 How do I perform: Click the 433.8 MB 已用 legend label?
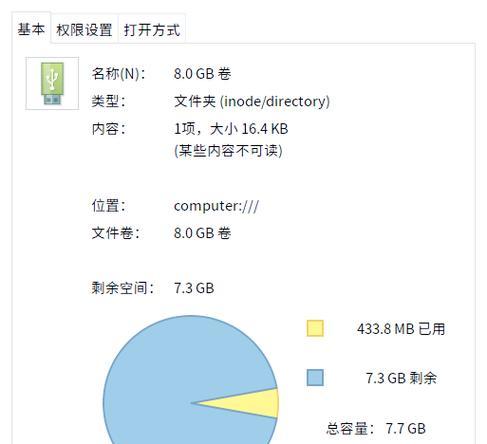(401, 329)
